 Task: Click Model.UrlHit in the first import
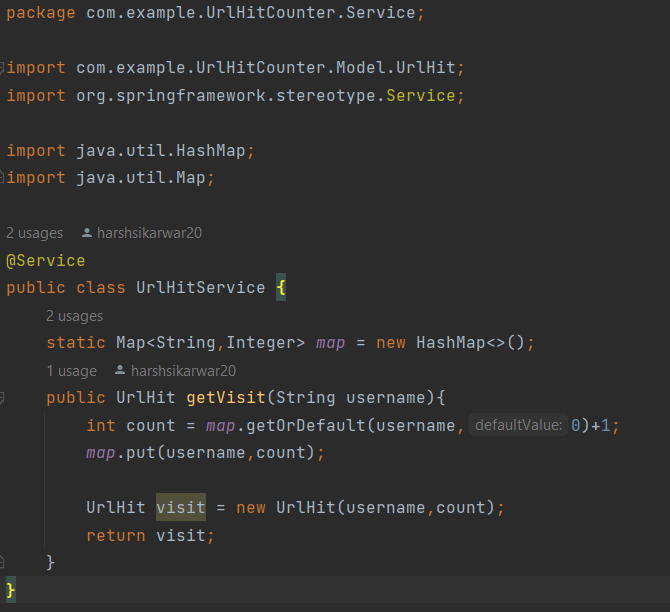[x=396, y=68]
